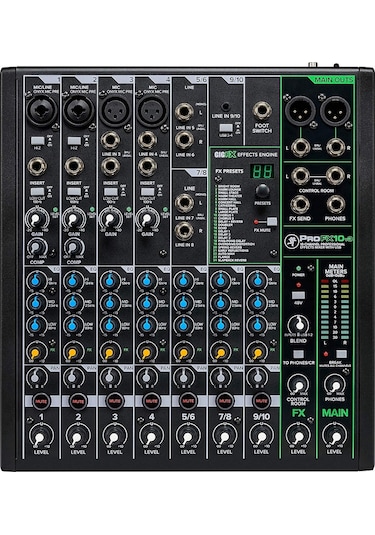Toggle the FX MUTE button

pyautogui.click(x=272, y=222)
